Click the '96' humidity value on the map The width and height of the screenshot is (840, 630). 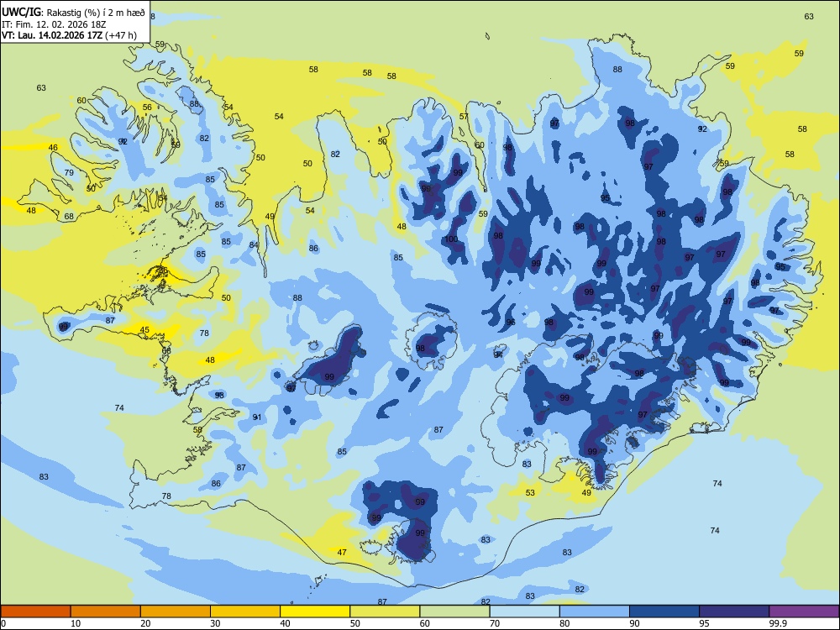click(511, 323)
